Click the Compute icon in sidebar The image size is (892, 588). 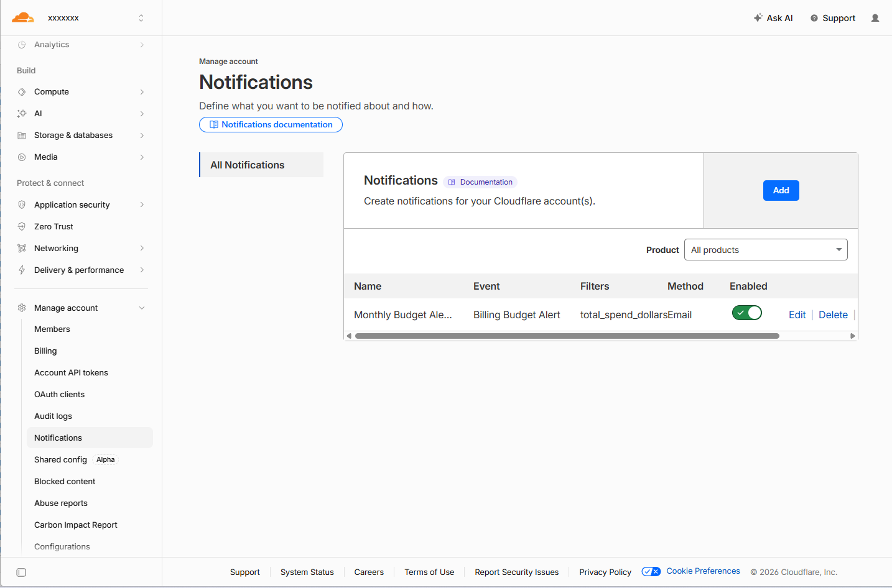[x=22, y=92]
